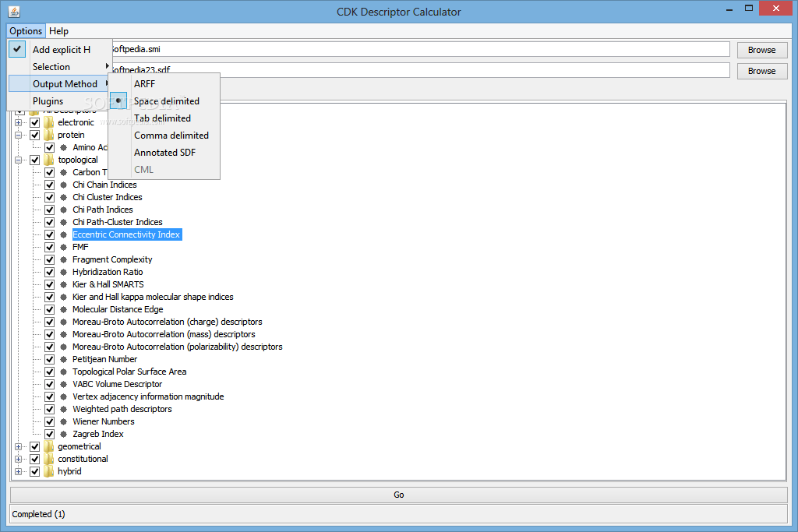Toggle the Add explicit H checkmark
The height and width of the screenshot is (532, 798).
[x=17, y=49]
